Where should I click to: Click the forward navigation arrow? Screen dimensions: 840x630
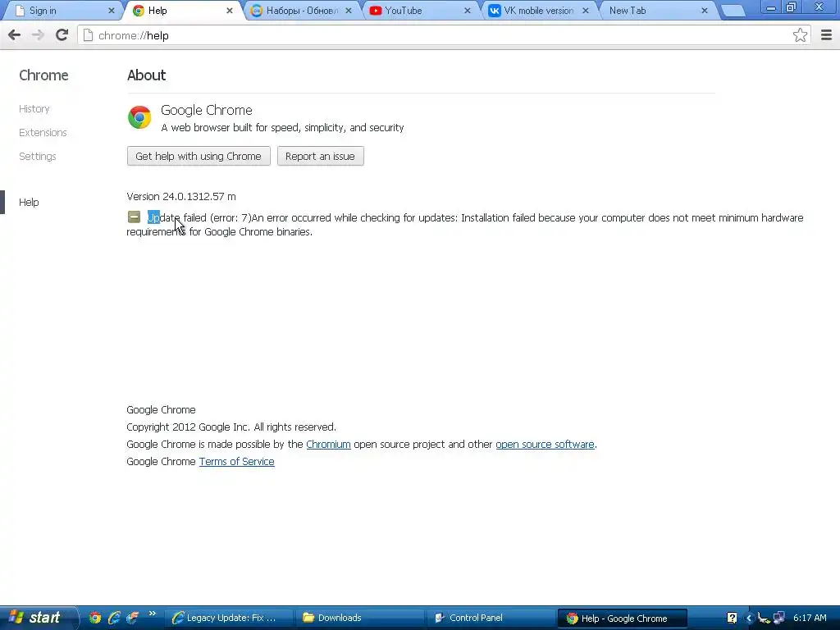pos(38,35)
